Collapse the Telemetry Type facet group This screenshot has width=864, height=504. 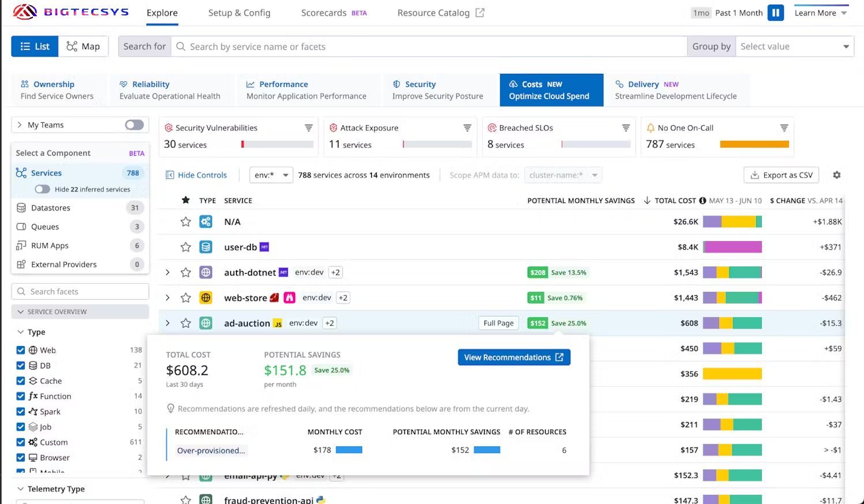tap(21, 489)
